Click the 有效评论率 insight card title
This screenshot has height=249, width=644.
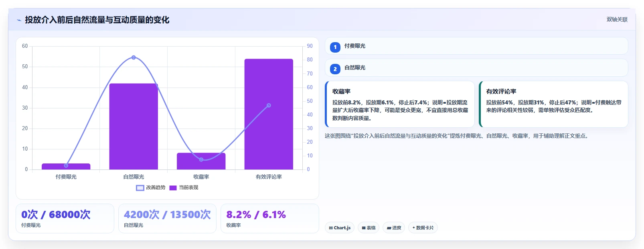501,92
